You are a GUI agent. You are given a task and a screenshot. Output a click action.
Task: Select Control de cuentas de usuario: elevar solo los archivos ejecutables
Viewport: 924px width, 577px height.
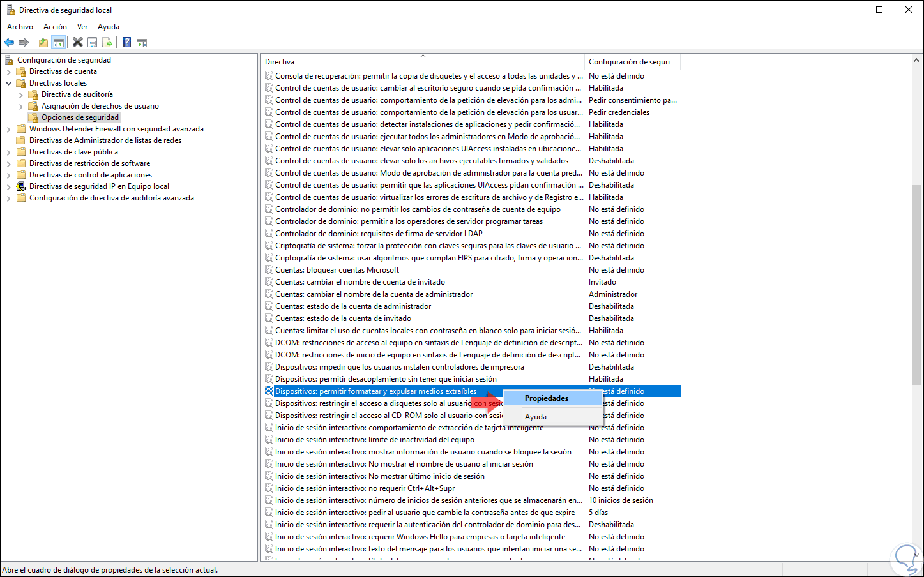(422, 161)
